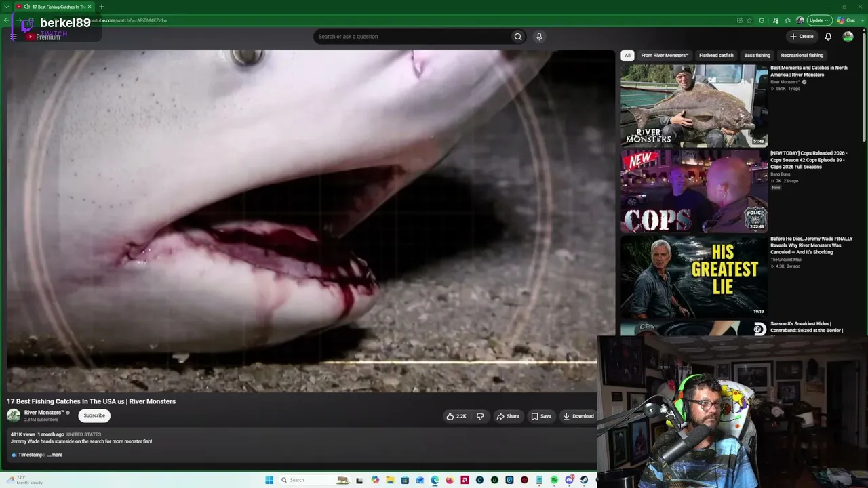Viewport: 868px width, 488px height.
Task: Open the YouTube hamburger guide menu
Action: tap(13, 37)
